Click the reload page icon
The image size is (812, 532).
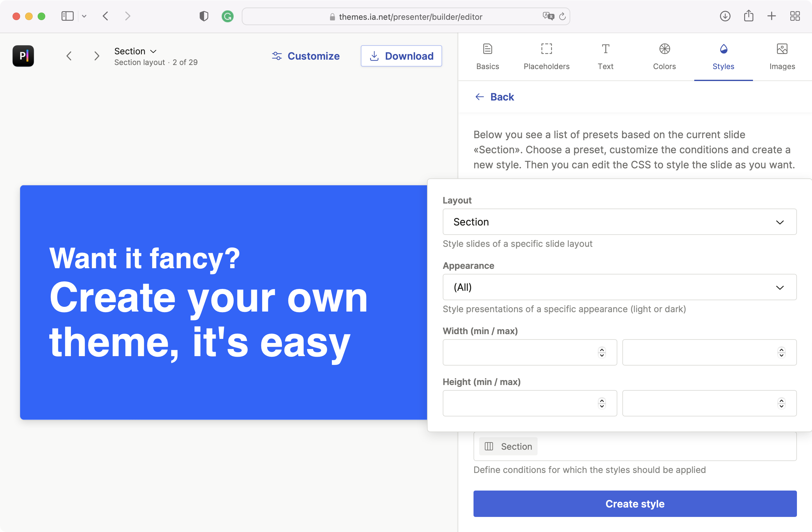pos(563,16)
